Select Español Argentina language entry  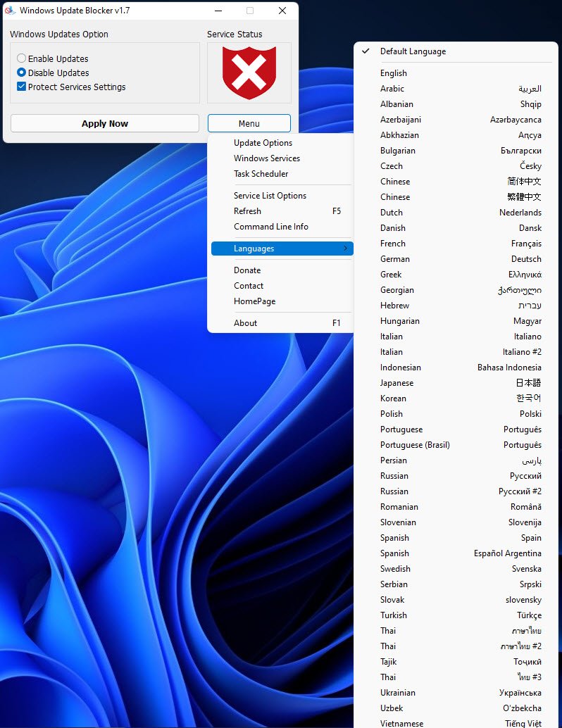pos(456,553)
